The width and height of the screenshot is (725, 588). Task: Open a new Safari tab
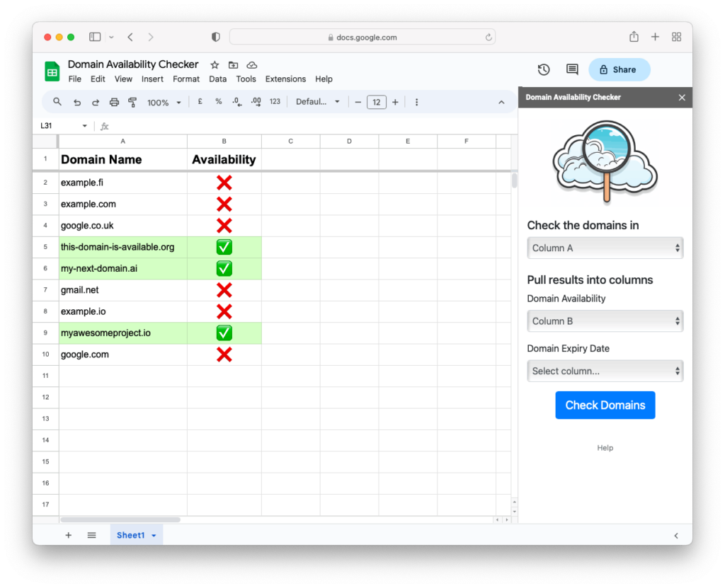655,37
